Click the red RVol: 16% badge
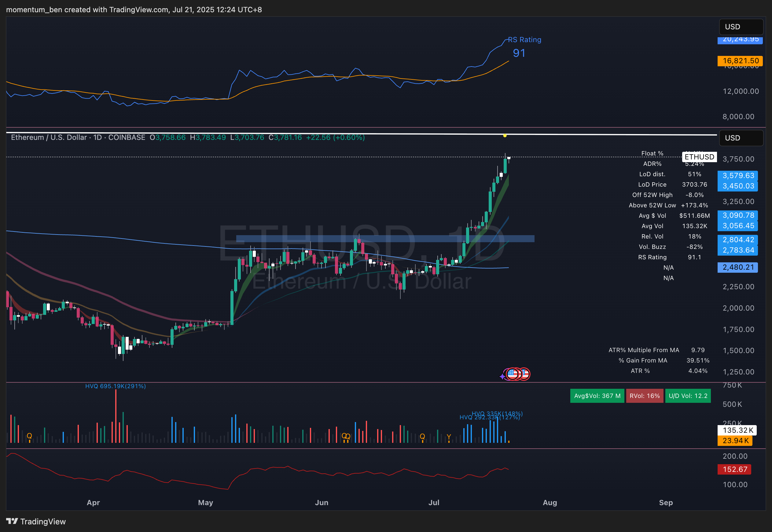Viewport: 772px width, 532px height. coord(644,396)
